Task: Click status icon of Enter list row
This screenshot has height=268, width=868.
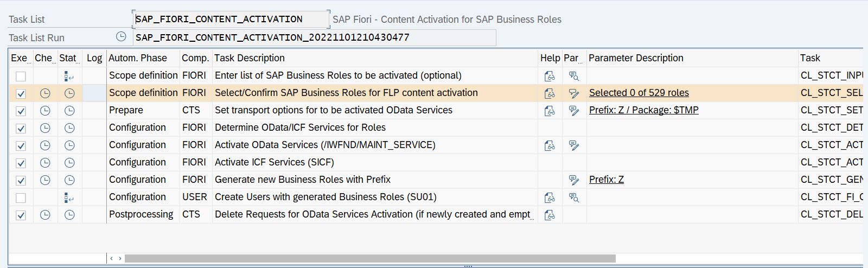Action: click(69, 76)
